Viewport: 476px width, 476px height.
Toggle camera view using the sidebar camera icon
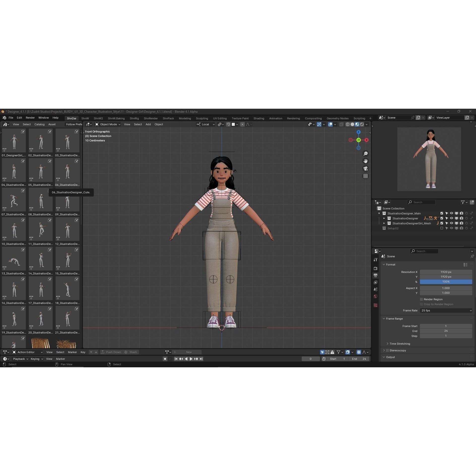[366, 168]
